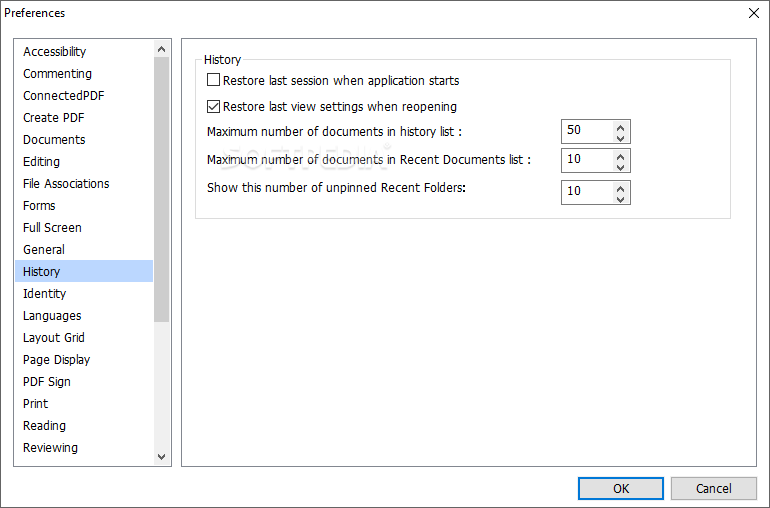Switch to General preferences
Viewport: 770px width, 508px height.
84,250
